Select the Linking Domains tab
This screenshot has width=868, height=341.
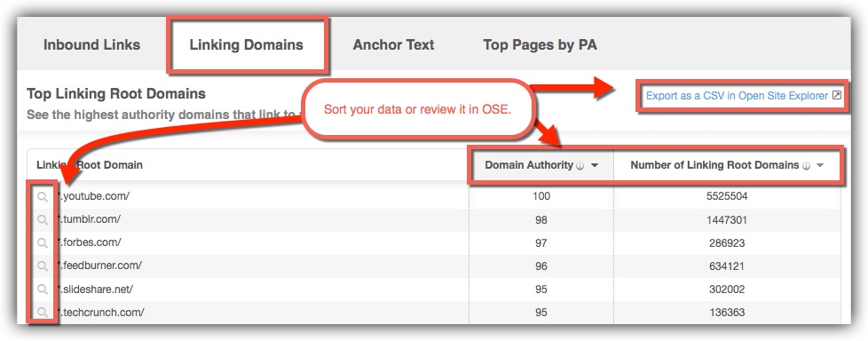point(247,44)
